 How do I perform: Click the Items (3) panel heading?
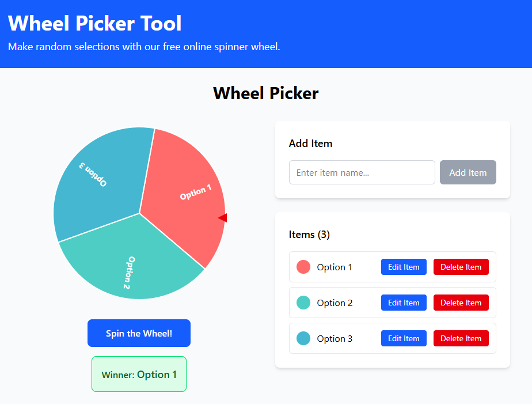coord(309,235)
